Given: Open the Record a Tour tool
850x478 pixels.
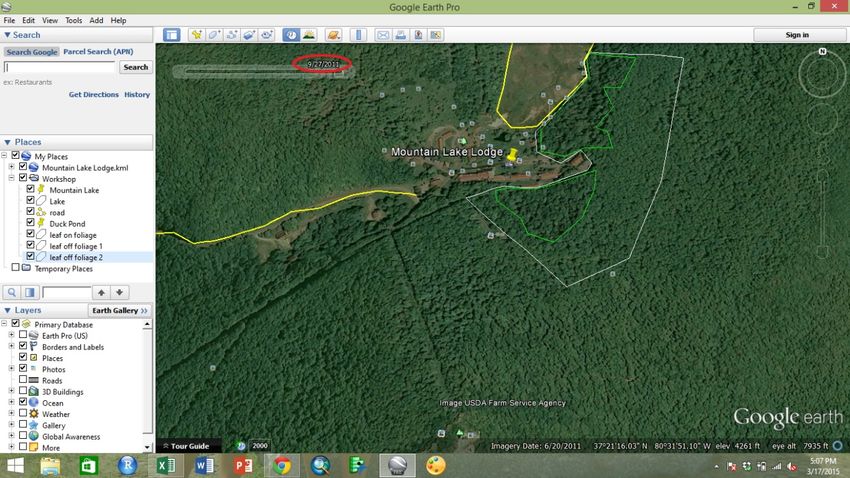Looking at the screenshot, I should coord(266,35).
